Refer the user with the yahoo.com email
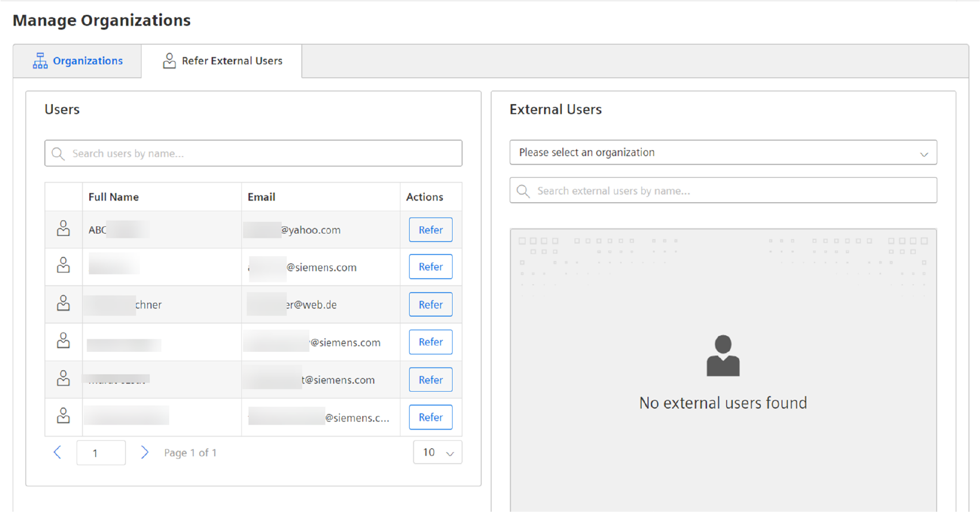Image resolution: width=980 pixels, height=512 pixels. (x=431, y=230)
